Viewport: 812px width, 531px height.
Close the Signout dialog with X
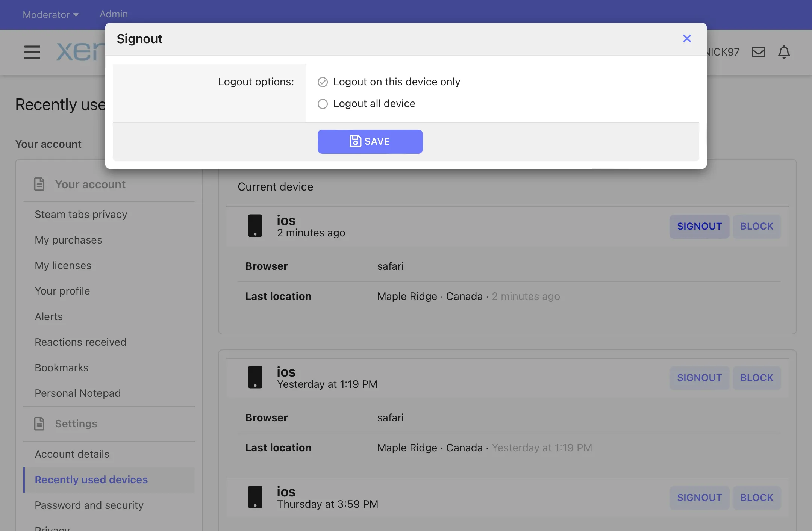tap(687, 38)
